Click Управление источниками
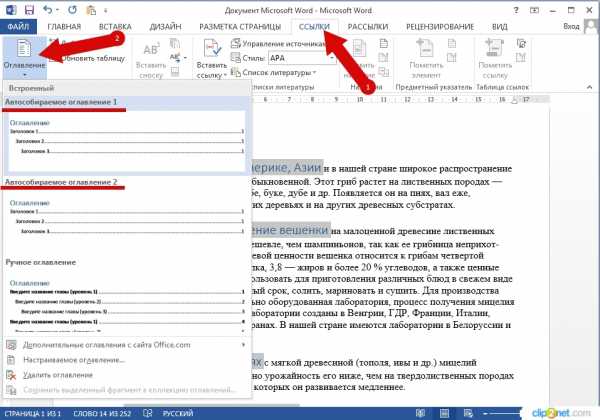Viewport: 600px width, 420px height. click(279, 44)
